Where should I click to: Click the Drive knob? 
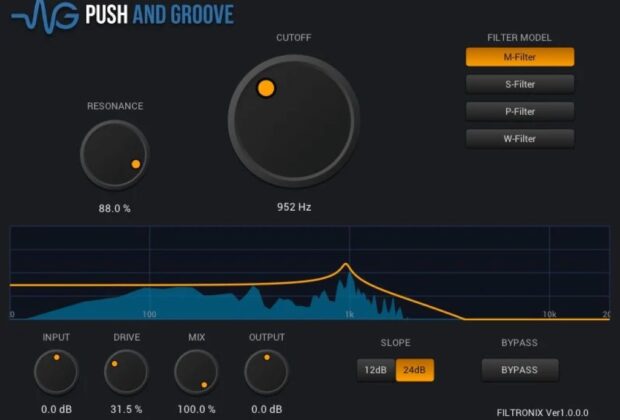click(x=126, y=372)
